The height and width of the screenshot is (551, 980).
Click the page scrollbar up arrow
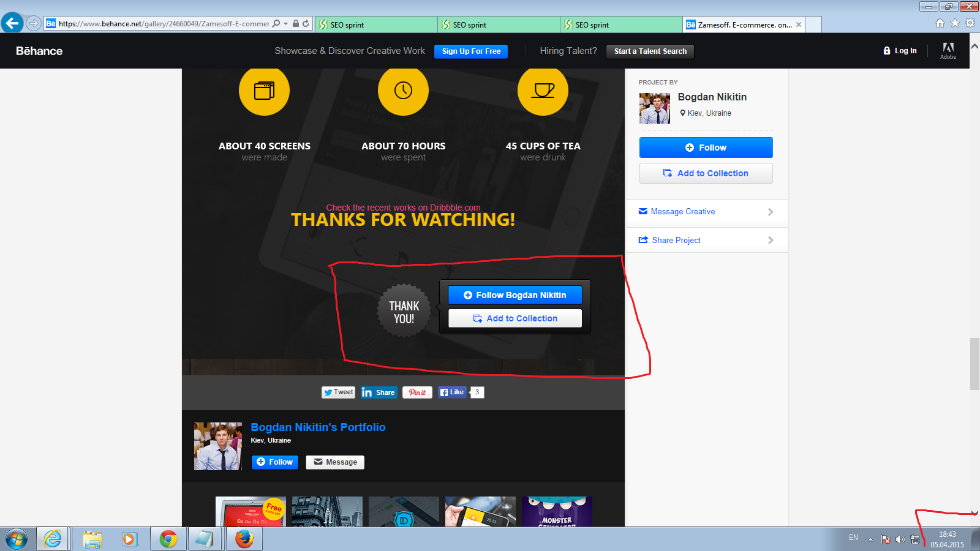(x=975, y=47)
